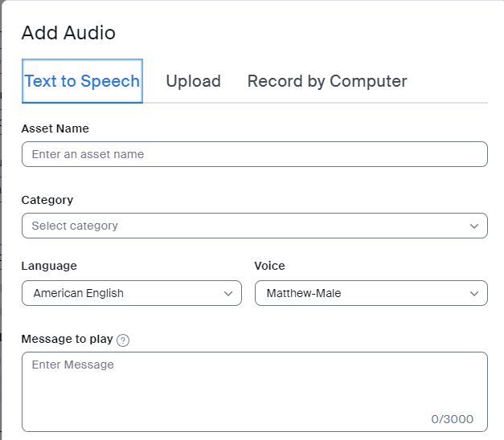Click the Asset Name label
504x440 pixels.
click(x=55, y=128)
